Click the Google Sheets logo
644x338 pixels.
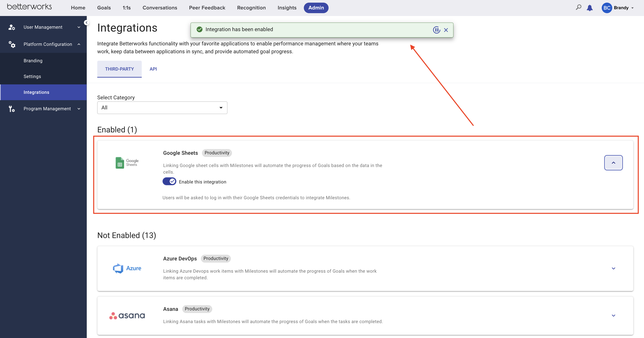pos(127,163)
